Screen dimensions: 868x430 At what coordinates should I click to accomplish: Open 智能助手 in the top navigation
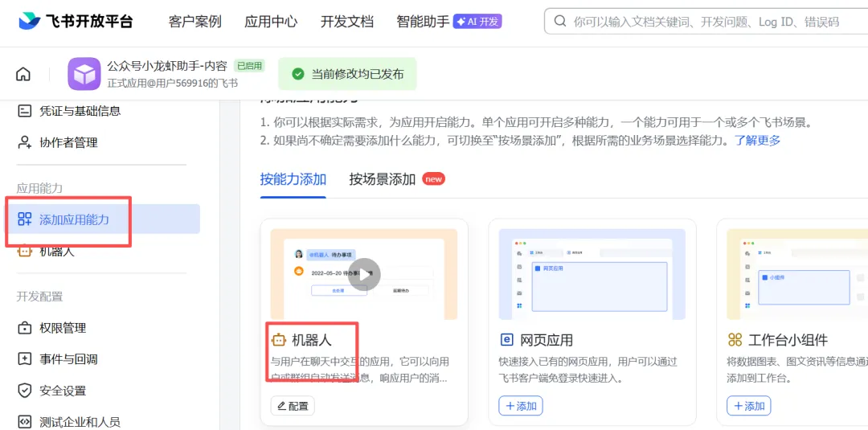[x=423, y=22]
